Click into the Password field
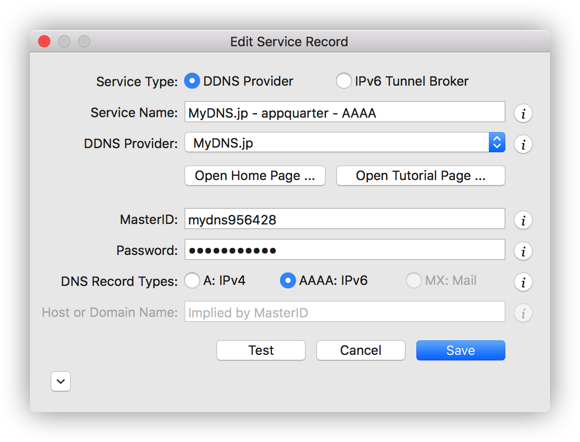 click(x=345, y=250)
